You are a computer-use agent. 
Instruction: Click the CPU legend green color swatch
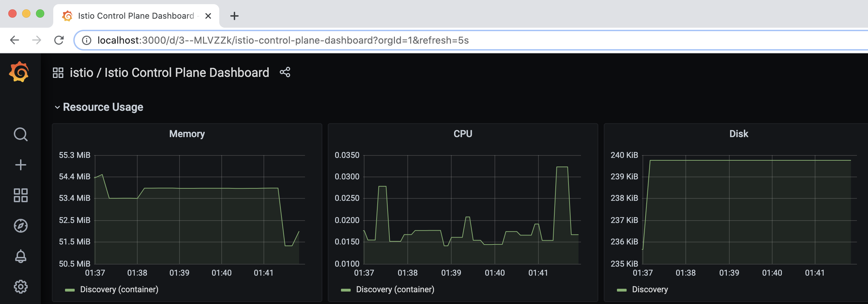click(346, 290)
